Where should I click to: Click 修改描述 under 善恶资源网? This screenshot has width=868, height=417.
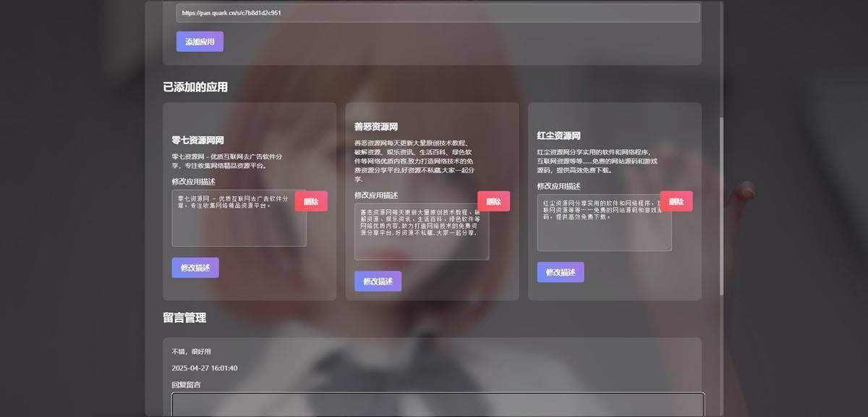click(378, 282)
